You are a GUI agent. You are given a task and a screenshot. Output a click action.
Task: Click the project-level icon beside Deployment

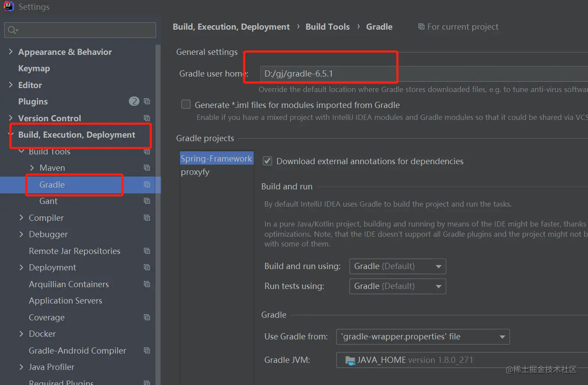pos(147,267)
